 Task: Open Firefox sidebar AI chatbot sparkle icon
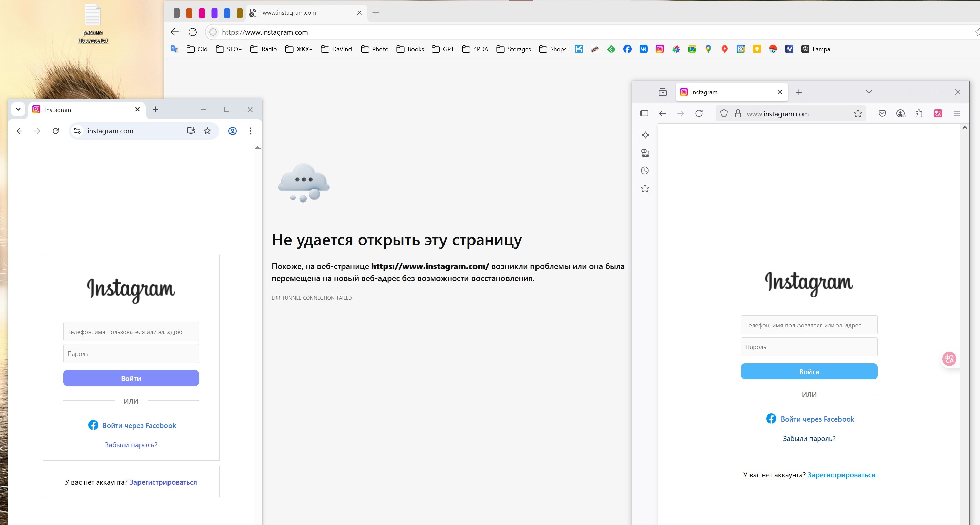click(x=645, y=135)
